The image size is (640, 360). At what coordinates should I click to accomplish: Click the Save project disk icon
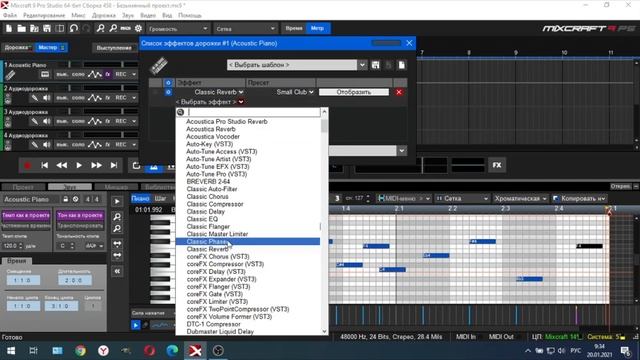(47, 29)
